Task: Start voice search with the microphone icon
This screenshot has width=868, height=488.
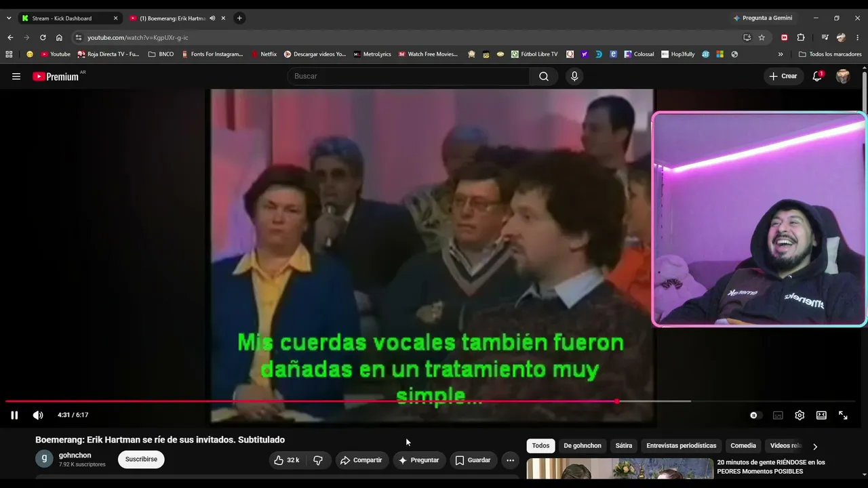Action: click(574, 77)
